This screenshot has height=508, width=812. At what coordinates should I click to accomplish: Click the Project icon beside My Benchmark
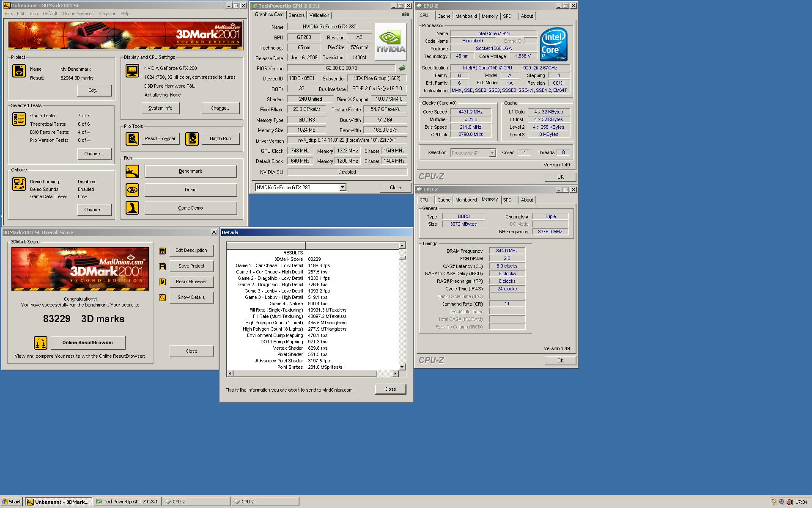click(x=19, y=71)
